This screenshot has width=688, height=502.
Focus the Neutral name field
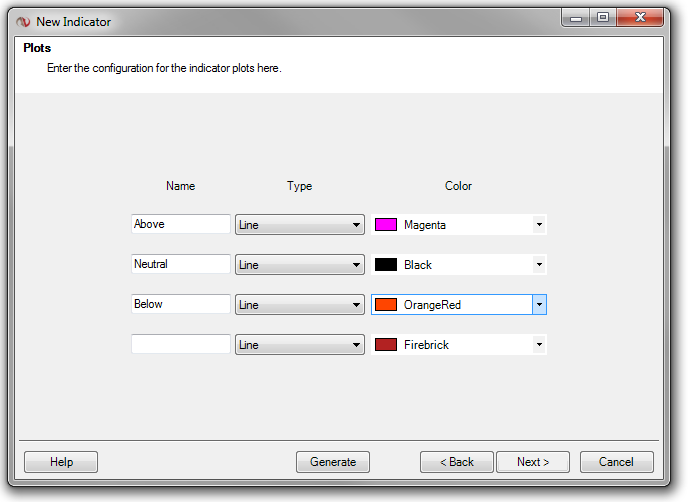181,264
